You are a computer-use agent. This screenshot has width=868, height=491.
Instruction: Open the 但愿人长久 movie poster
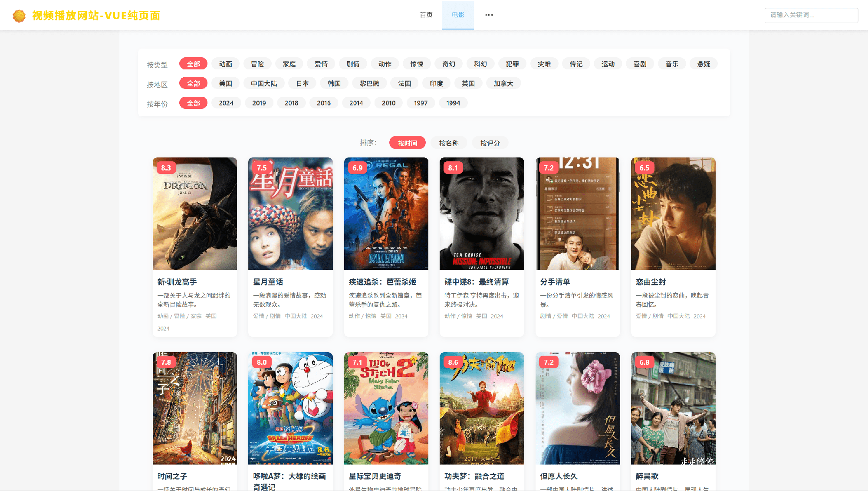[x=578, y=408]
